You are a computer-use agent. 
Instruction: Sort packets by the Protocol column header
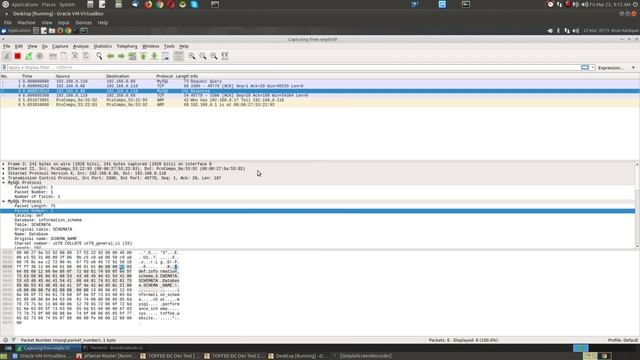click(x=164, y=76)
